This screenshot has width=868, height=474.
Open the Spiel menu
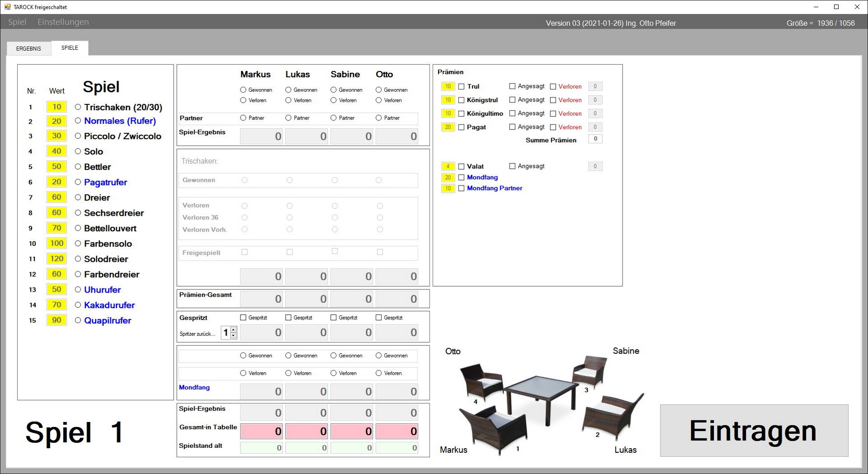(x=17, y=22)
